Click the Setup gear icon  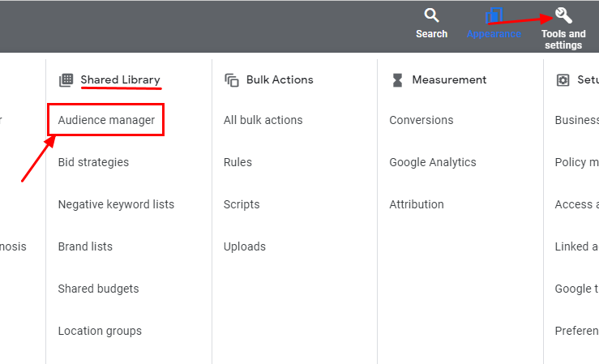click(x=563, y=80)
